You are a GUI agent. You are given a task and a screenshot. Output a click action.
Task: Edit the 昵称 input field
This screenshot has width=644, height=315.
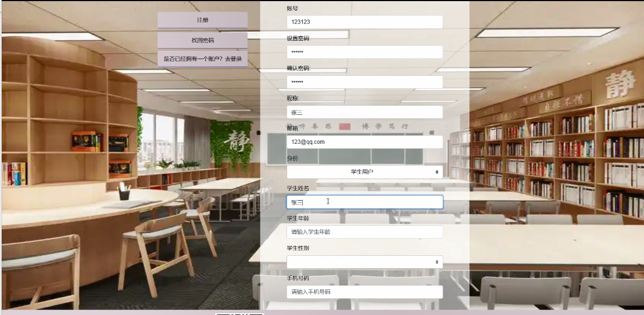point(365,112)
